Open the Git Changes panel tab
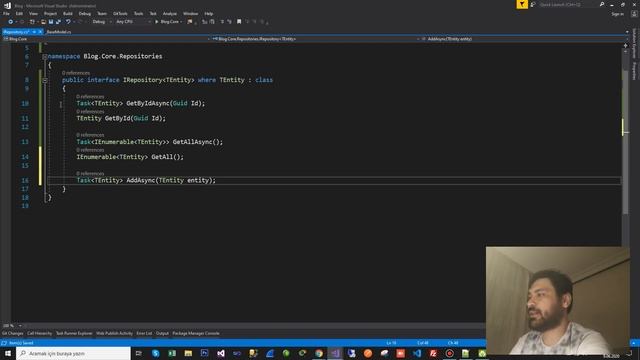The image size is (640, 360). click(13, 333)
